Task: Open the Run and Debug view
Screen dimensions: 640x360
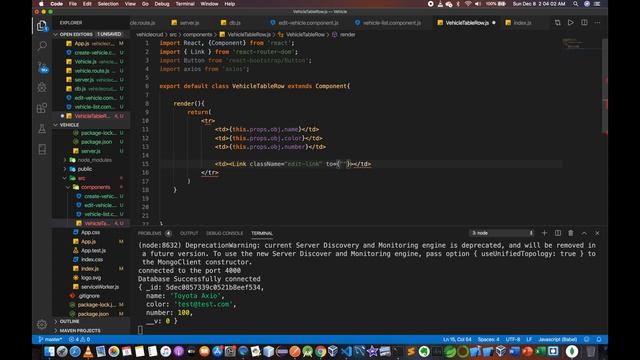Action: pyautogui.click(x=42, y=87)
